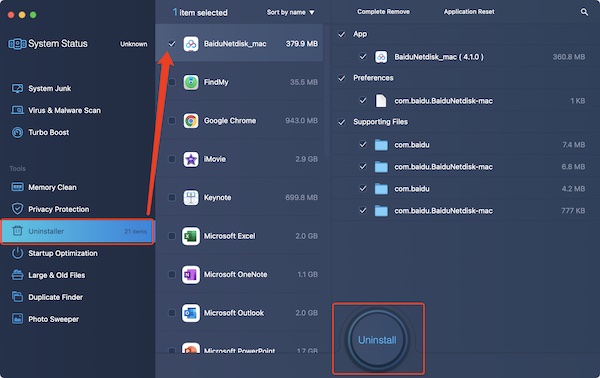Image resolution: width=600 pixels, height=378 pixels.
Task: Click Unknown status label
Action: click(134, 44)
